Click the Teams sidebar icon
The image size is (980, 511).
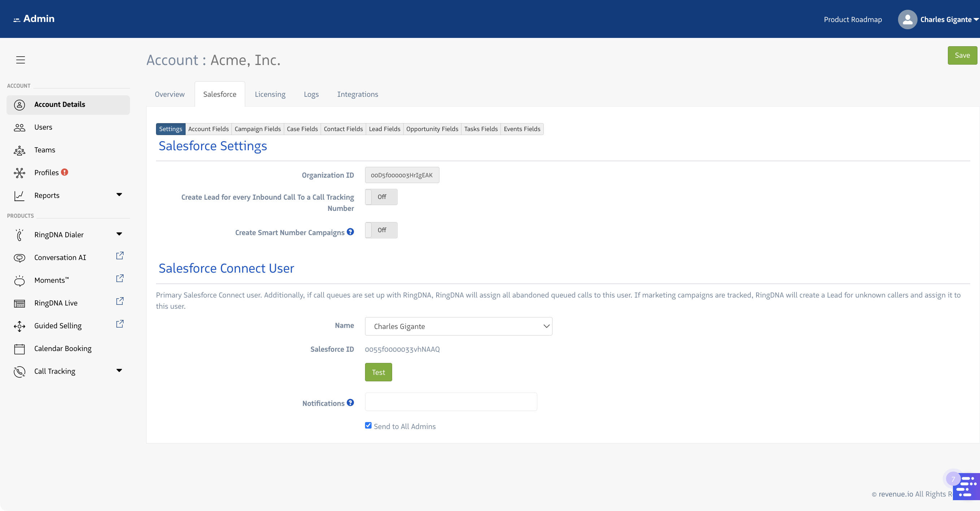[x=19, y=150]
